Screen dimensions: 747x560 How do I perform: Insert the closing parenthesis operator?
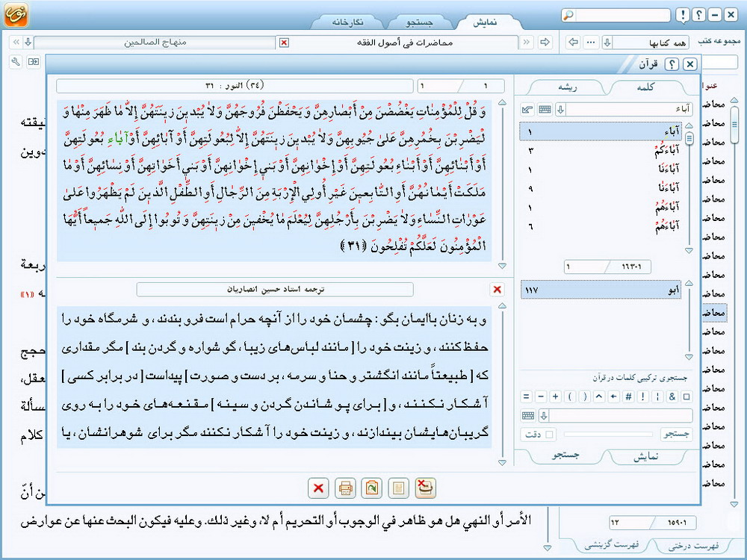pyautogui.click(x=585, y=396)
